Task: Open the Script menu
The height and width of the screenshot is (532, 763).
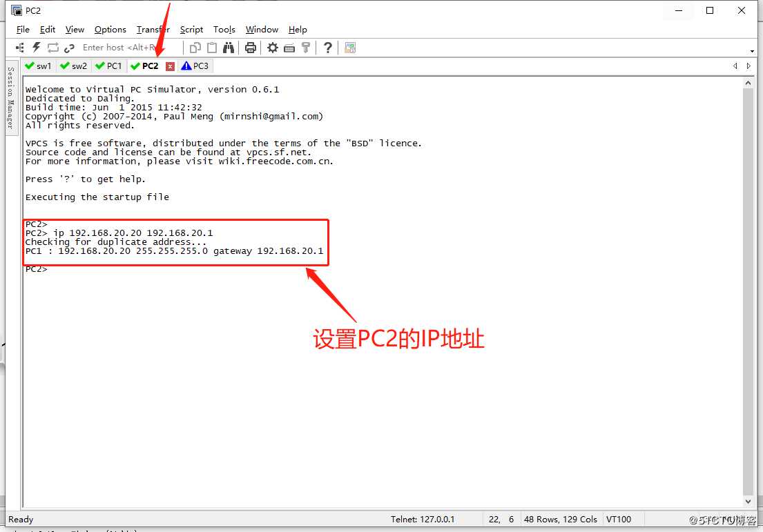Action: click(191, 30)
